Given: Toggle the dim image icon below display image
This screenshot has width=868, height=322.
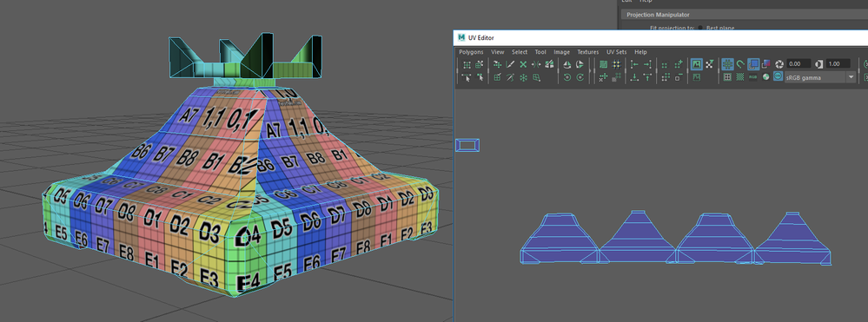Looking at the screenshot, I should pyautogui.click(x=696, y=77).
